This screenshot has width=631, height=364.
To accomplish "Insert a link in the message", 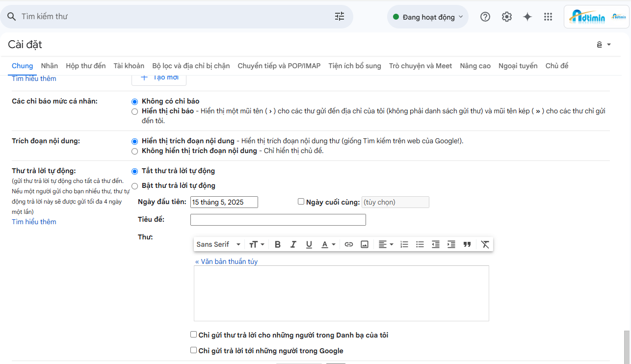I will click(349, 244).
